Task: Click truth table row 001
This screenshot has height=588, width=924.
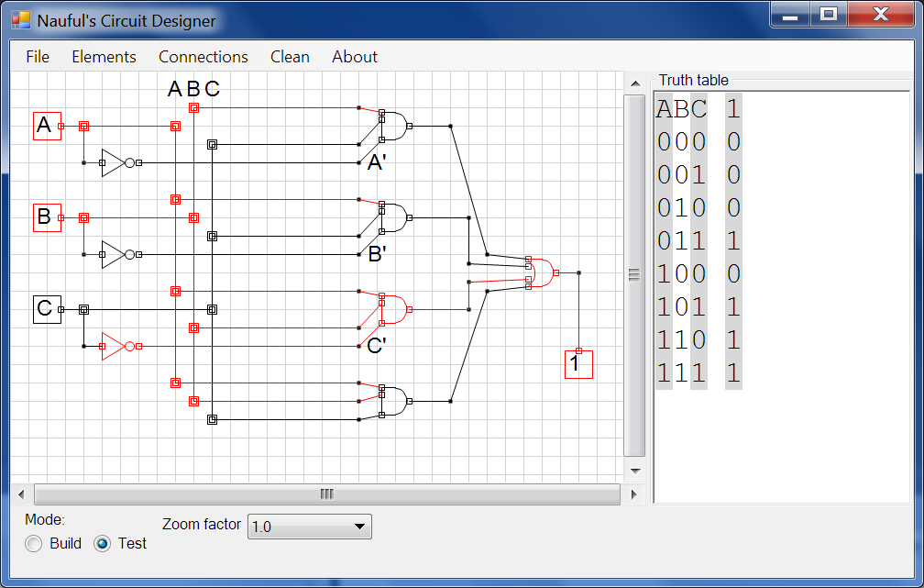Action: 698,175
